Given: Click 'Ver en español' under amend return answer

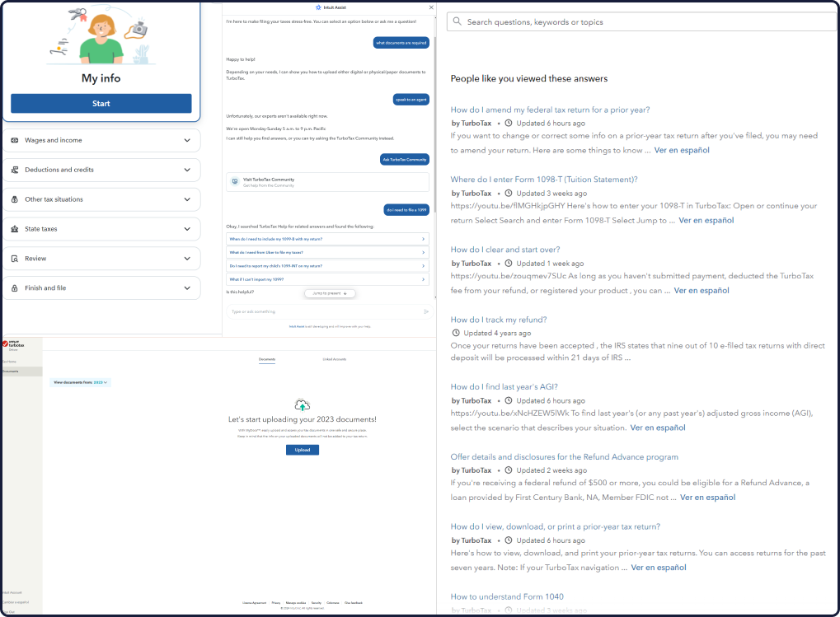Looking at the screenshot, I should [682, 151].
